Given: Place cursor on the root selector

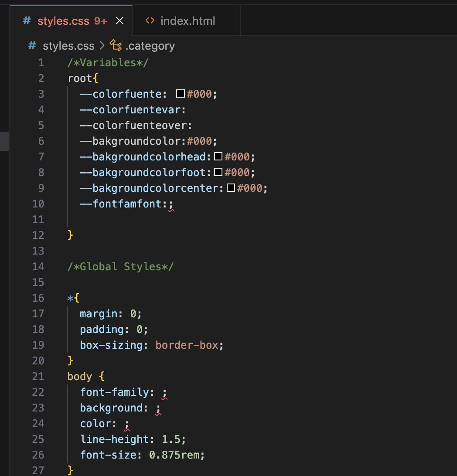Looking at the screenshot, I should [79, 78].
